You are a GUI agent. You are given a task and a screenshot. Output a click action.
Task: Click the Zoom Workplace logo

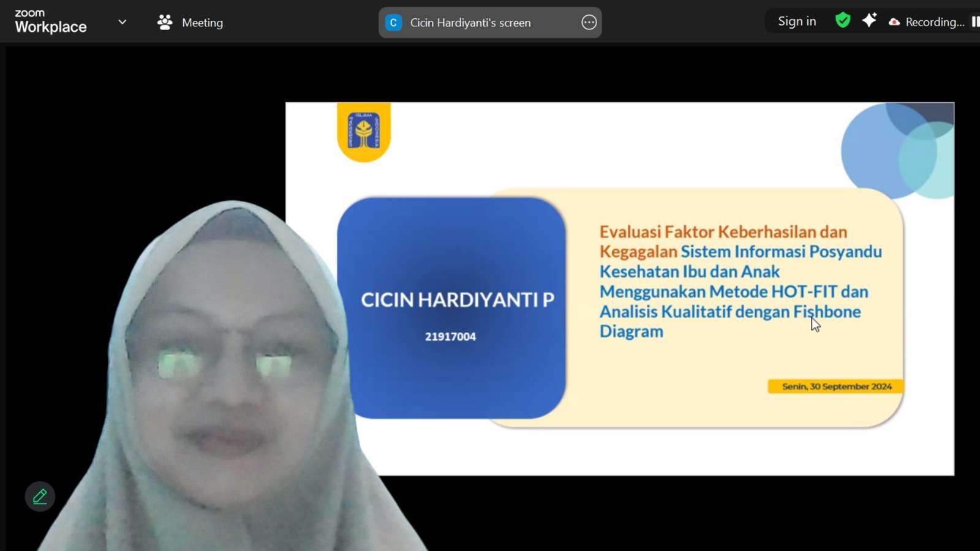tap(50, 21)
